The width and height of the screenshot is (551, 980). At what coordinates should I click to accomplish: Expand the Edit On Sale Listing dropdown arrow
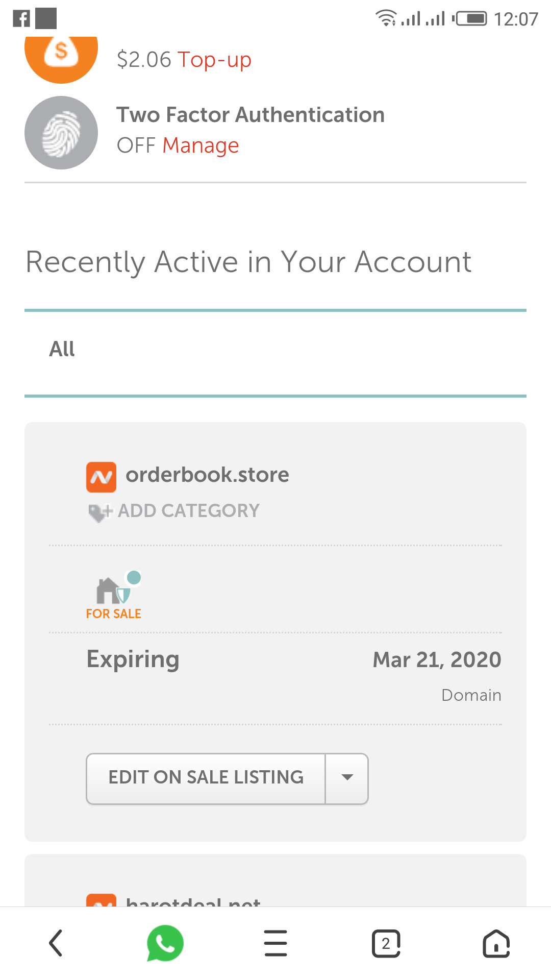tap(347, 778)
